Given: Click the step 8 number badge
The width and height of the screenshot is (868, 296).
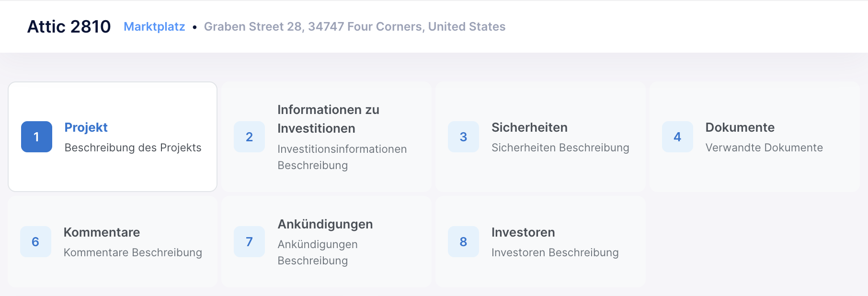Looking at the screenshot, I should coord(463,241).
